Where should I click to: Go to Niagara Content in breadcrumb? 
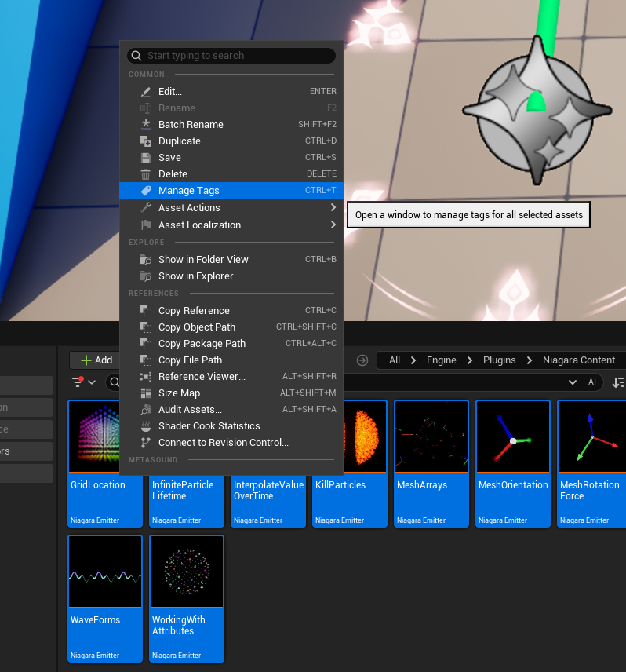click(x=579, y=360)
